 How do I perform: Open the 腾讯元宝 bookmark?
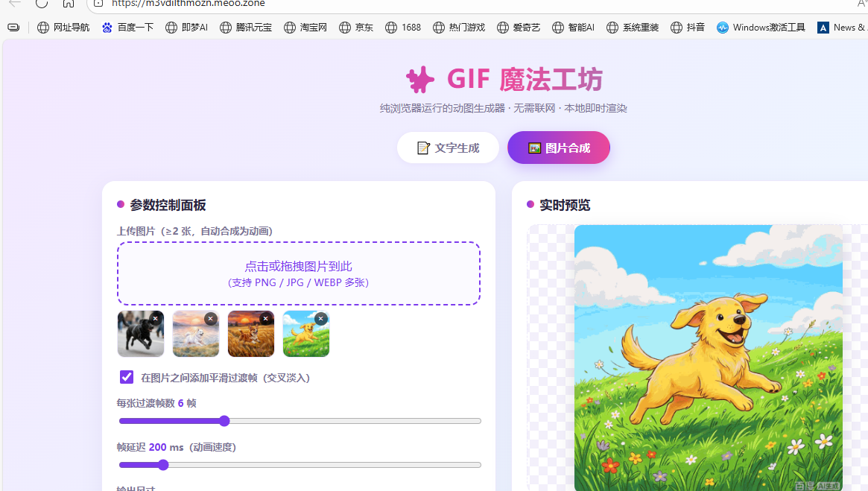coord(246,27)
